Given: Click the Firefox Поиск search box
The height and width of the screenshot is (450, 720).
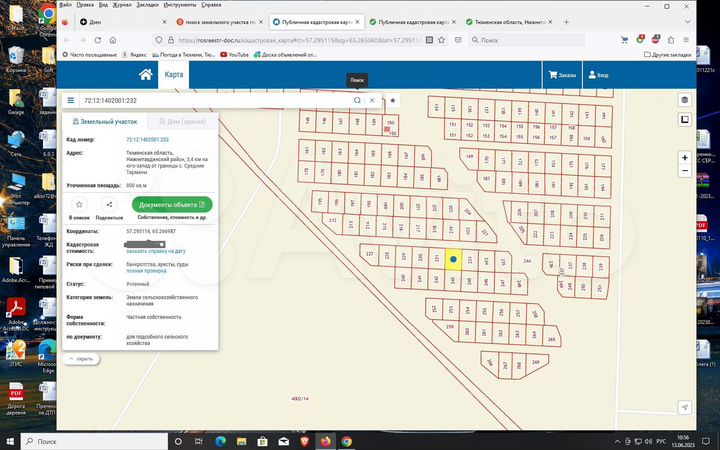Looking at the screenshot, I should click(527, 40).
